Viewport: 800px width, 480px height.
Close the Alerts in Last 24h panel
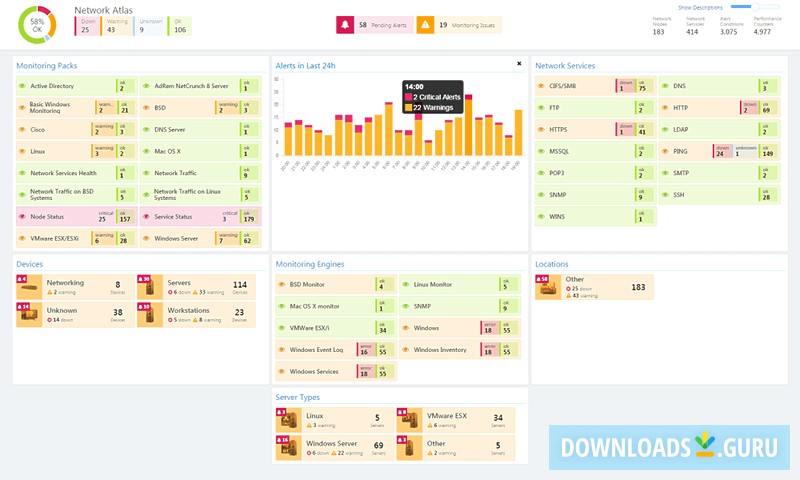pyautogui.click(x=519, y=64)
